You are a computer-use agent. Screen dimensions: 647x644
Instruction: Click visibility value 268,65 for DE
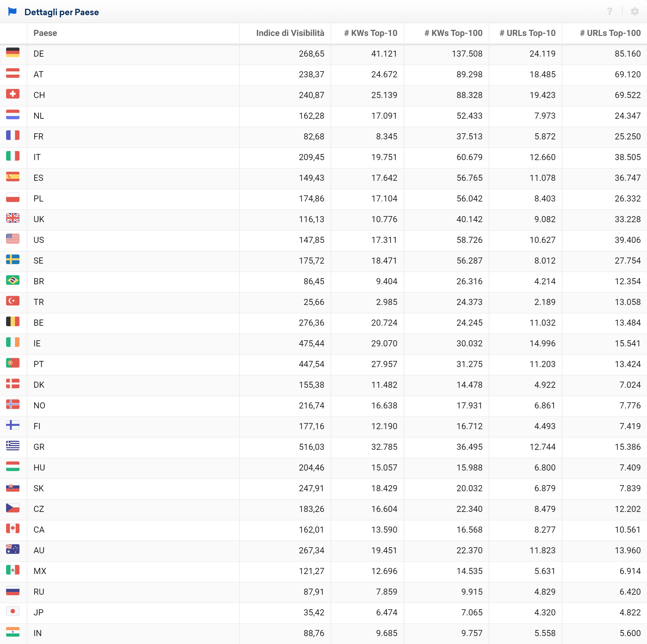point(311,54)
